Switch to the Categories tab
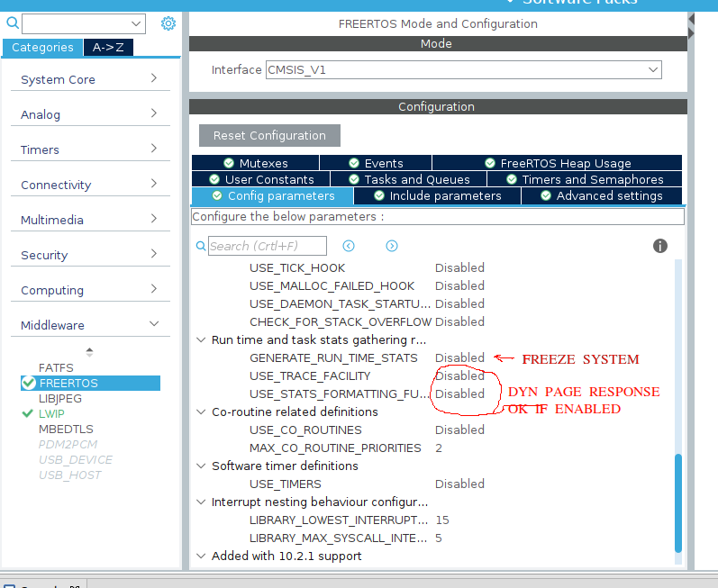 pos(42,48)
